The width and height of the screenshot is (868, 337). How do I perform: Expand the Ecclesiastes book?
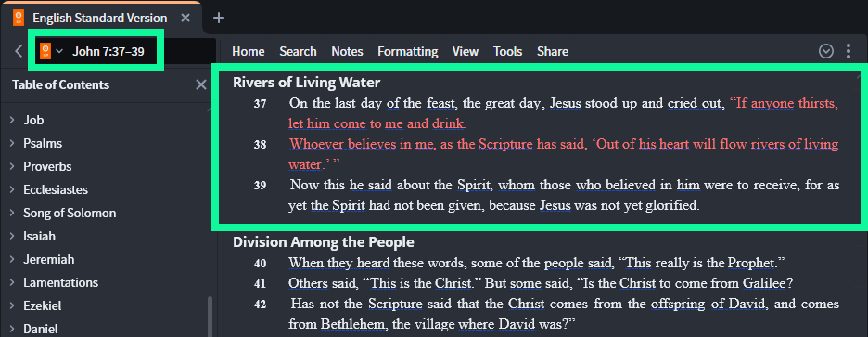click(12, 190)
